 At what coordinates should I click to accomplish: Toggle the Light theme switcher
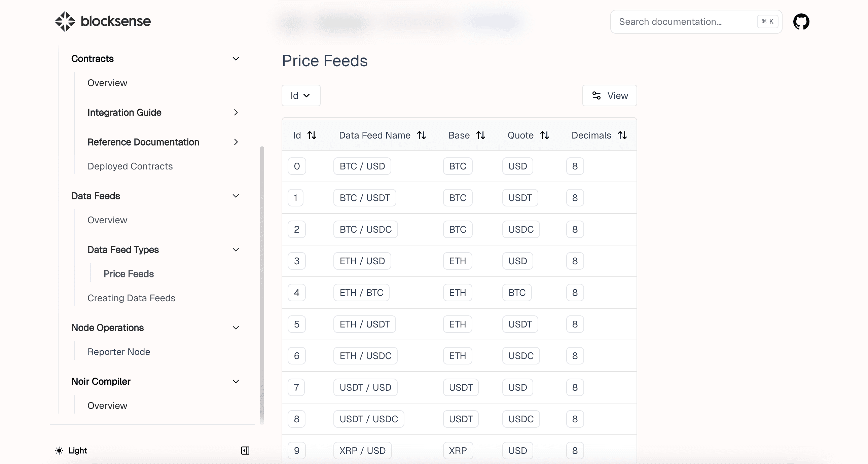71,451
